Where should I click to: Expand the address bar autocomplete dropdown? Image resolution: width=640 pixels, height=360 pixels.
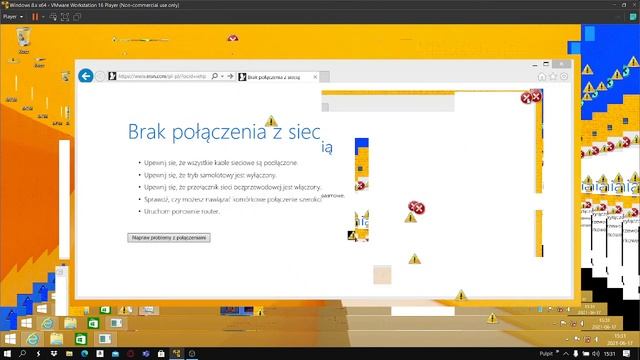pyautogui.click(x=222, y=76)
